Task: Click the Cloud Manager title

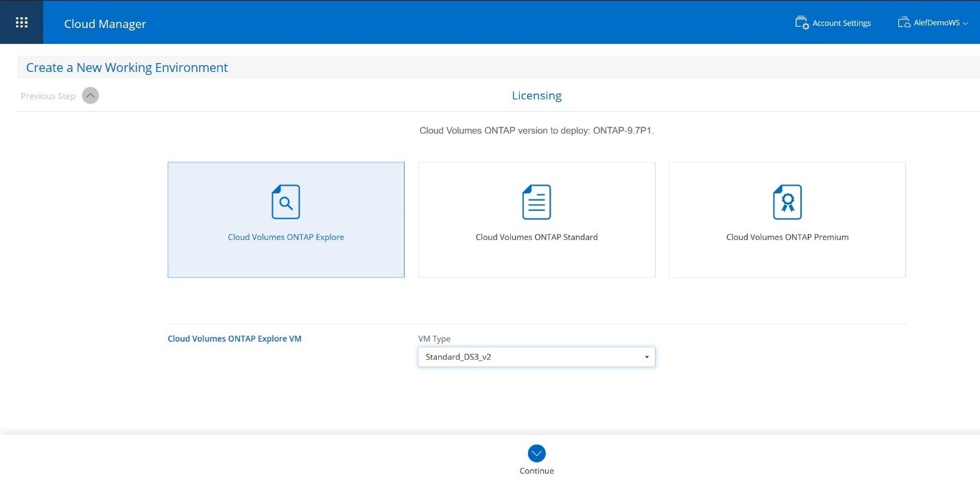Action: (x=105, y=24)
